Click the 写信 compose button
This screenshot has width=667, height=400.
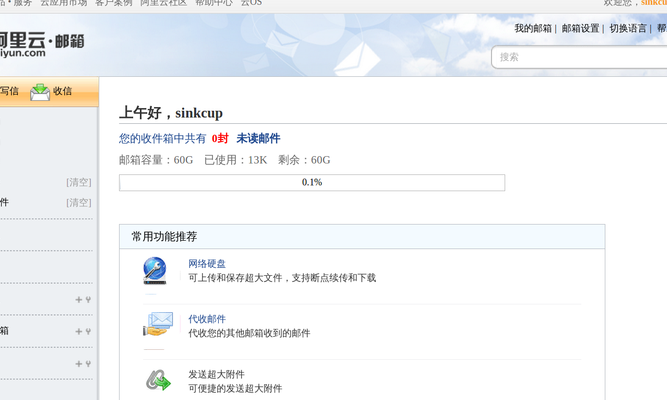coord(9,91)
